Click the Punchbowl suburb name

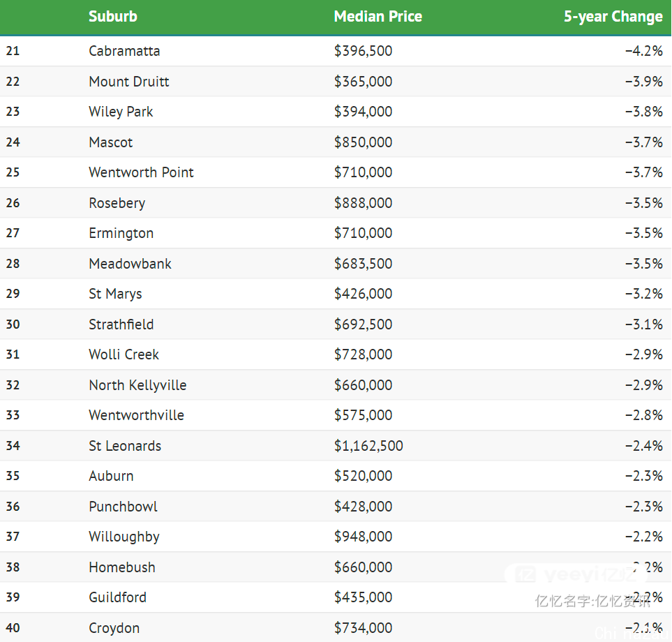(x=123, y=507)
